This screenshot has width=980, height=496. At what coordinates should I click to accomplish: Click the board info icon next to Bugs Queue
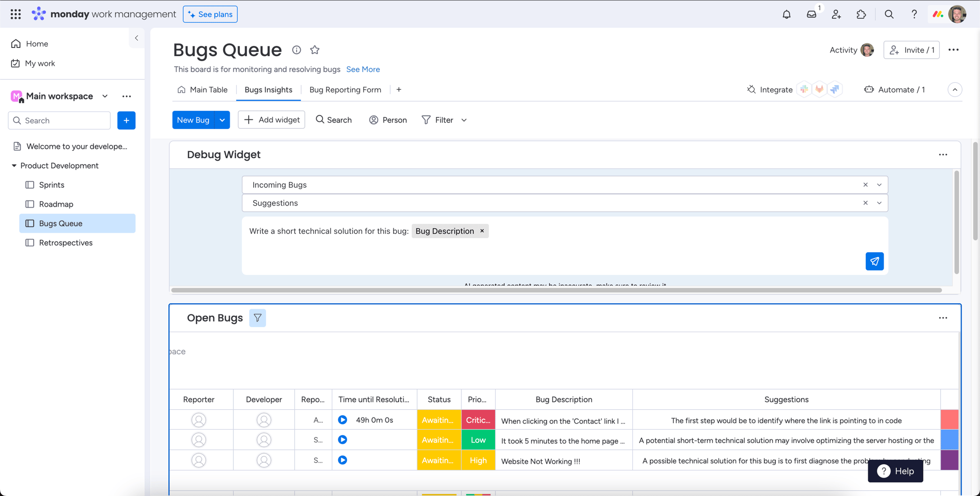pos(297,49)
